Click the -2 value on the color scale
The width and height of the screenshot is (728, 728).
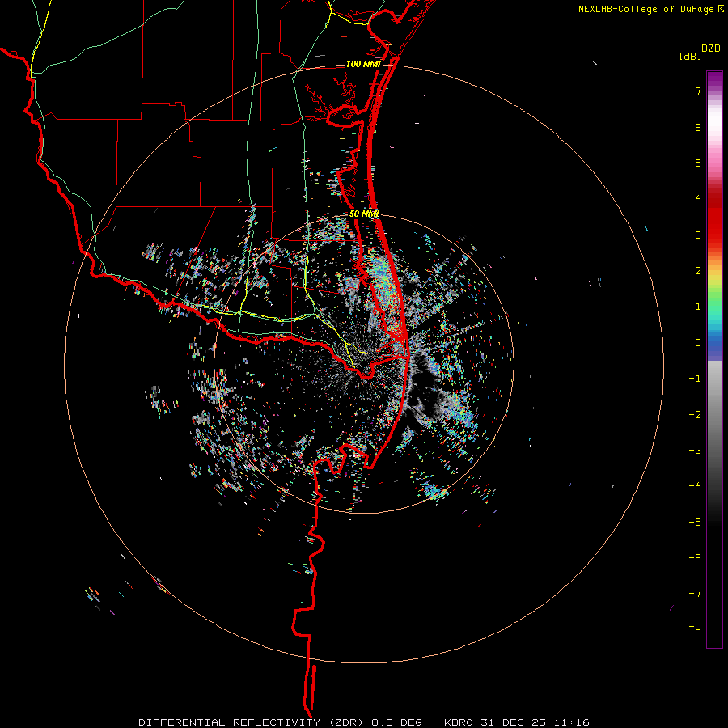pos(695,415)
